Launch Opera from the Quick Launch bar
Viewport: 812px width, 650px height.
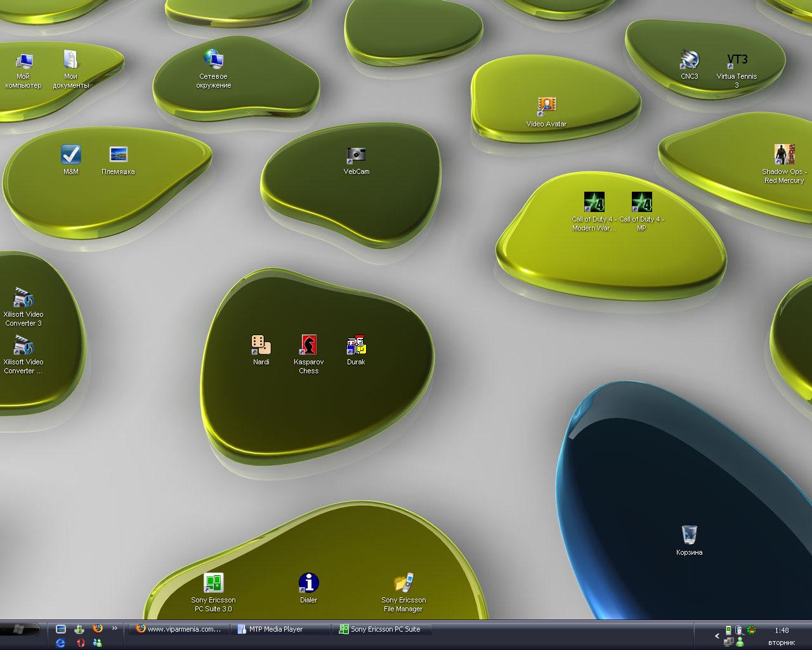[80, 642]
